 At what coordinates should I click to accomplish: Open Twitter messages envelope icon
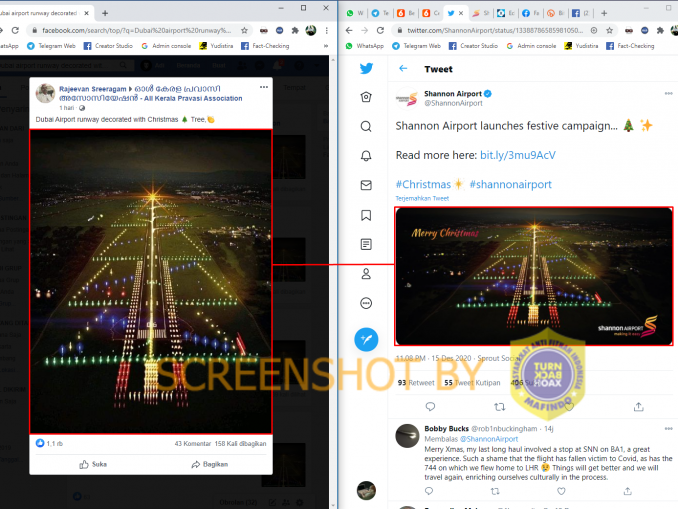click(x=366, y=185)
